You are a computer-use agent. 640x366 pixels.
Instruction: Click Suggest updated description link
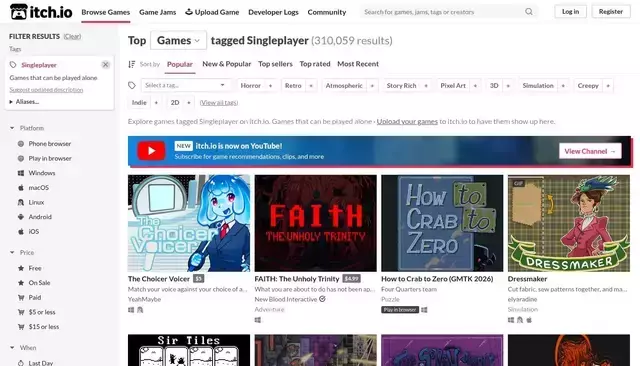point(46,90)
